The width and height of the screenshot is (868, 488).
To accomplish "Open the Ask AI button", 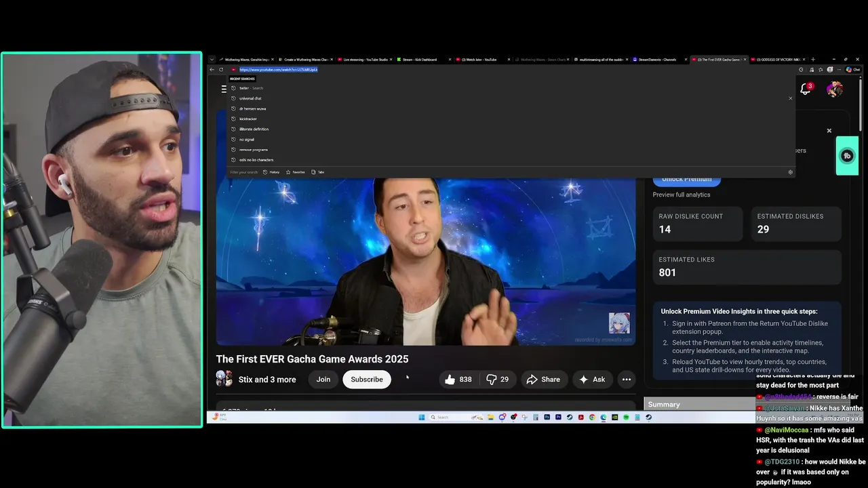I will 592,380.
